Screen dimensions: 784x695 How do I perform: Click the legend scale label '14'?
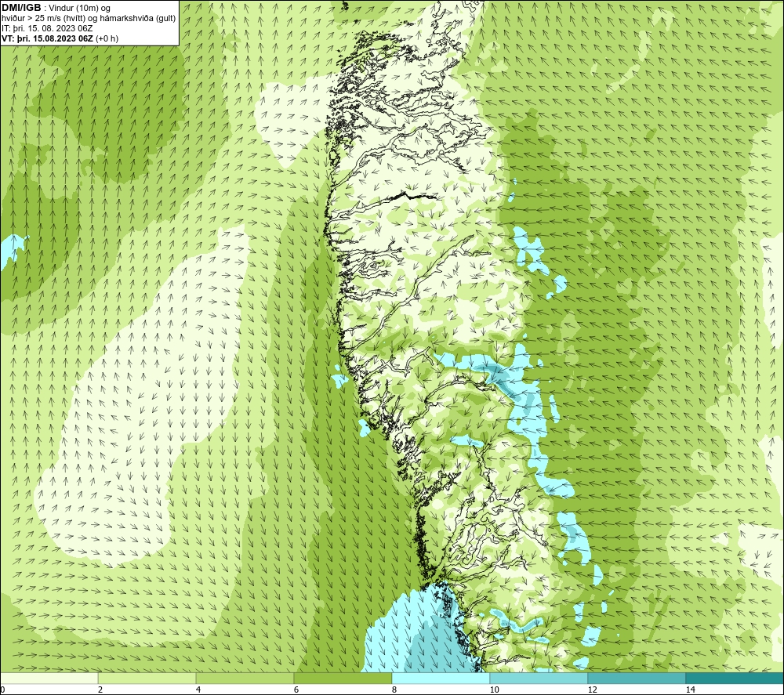point(690,690)
